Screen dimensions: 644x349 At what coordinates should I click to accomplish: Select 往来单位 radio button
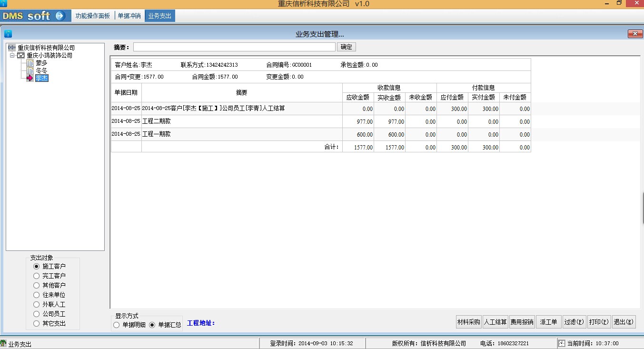tap(36, 295)
